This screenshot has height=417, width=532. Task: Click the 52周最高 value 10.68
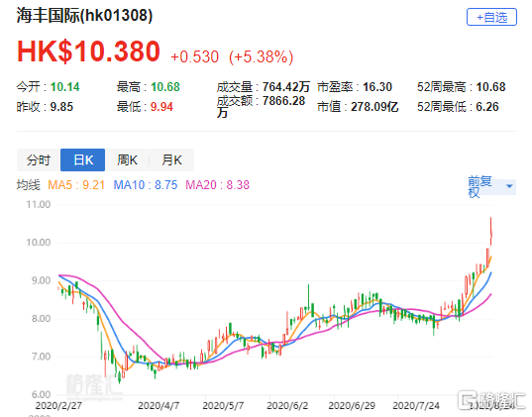click(x=490, y=87)
